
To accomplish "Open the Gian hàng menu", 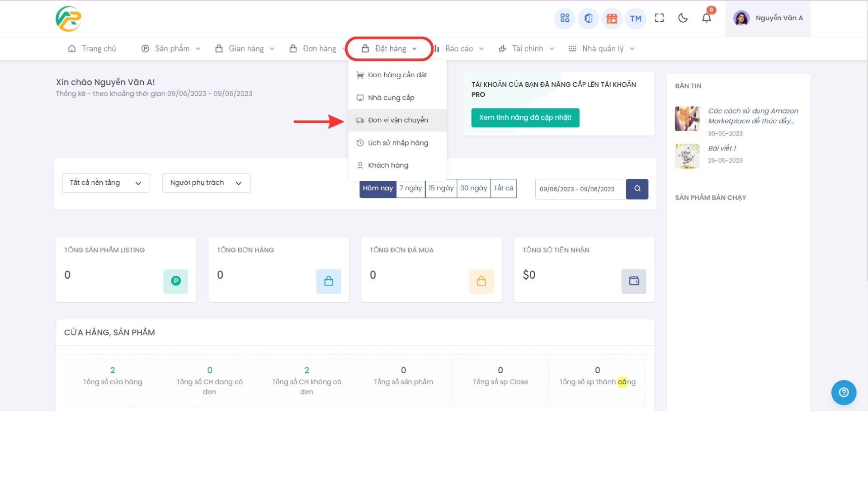I will (245, 49).
